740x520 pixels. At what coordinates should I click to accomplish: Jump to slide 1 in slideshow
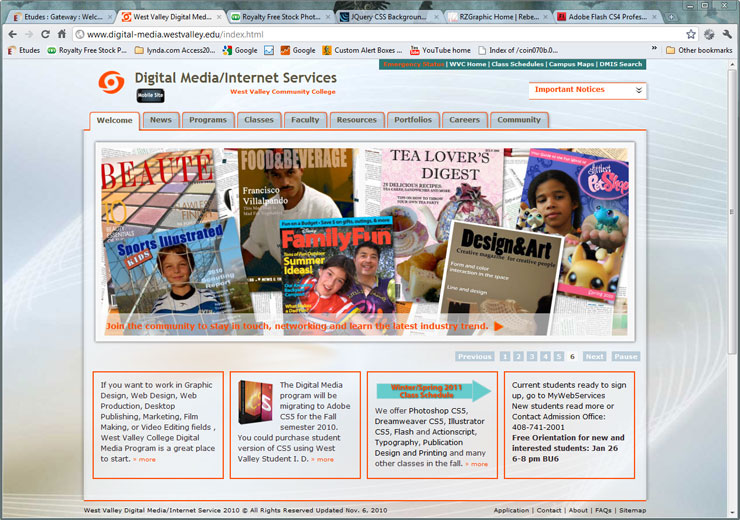[505, 357]
